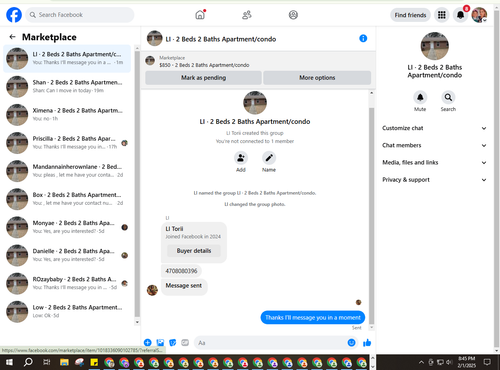Image resolution: width=500 pixels, height=370 pixels.
Task: Select the Mandannainherownlane conversation
Action: pos(67,171)
